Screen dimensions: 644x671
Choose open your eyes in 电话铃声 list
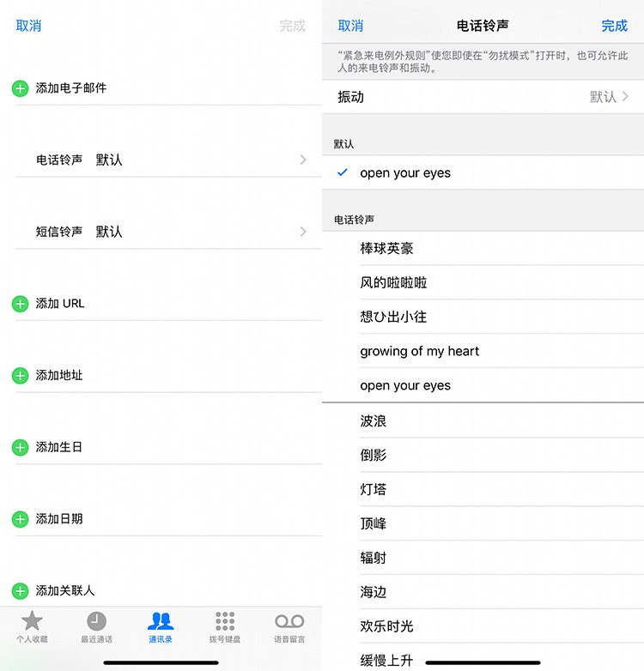(x=483, y=385)
